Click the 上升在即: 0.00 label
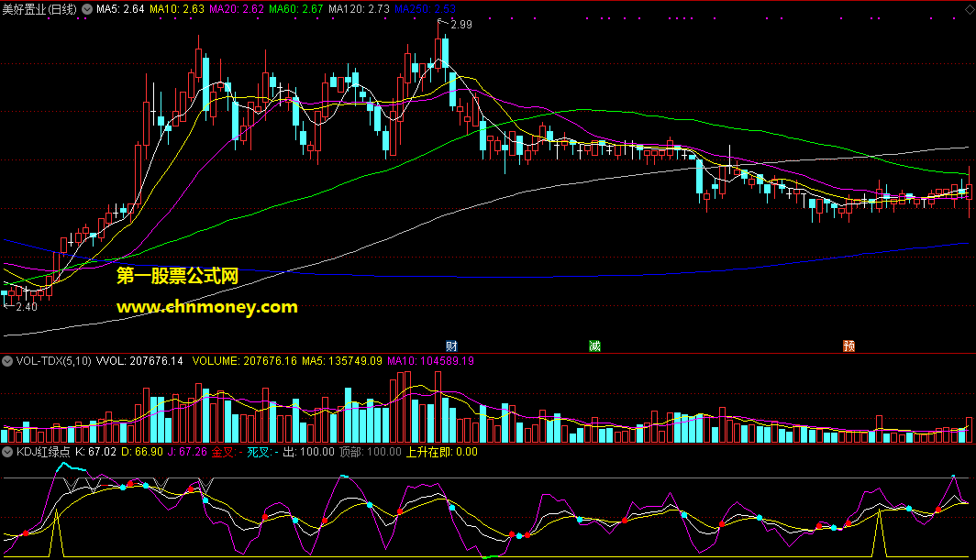This screenshot has height=560, width=976. [442, 452]
